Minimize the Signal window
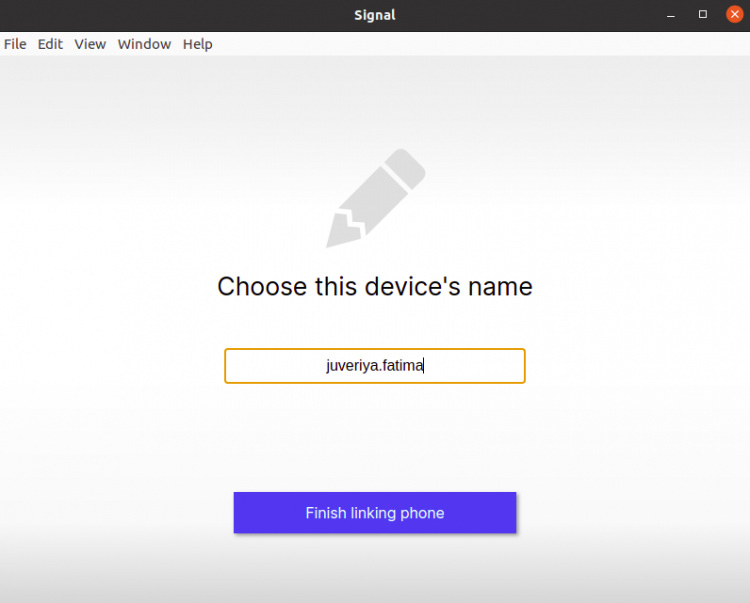Viewport: 750px width, 603px height. (672, 15)
